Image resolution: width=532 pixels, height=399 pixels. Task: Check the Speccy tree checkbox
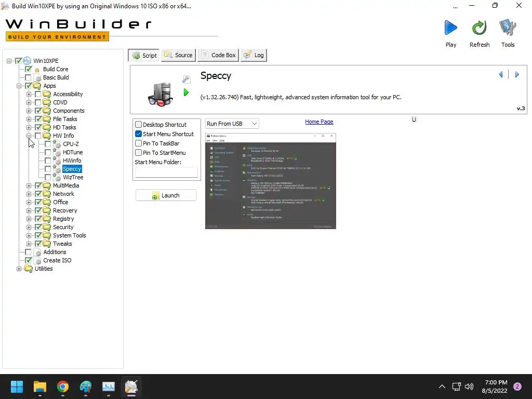[48, 169]
